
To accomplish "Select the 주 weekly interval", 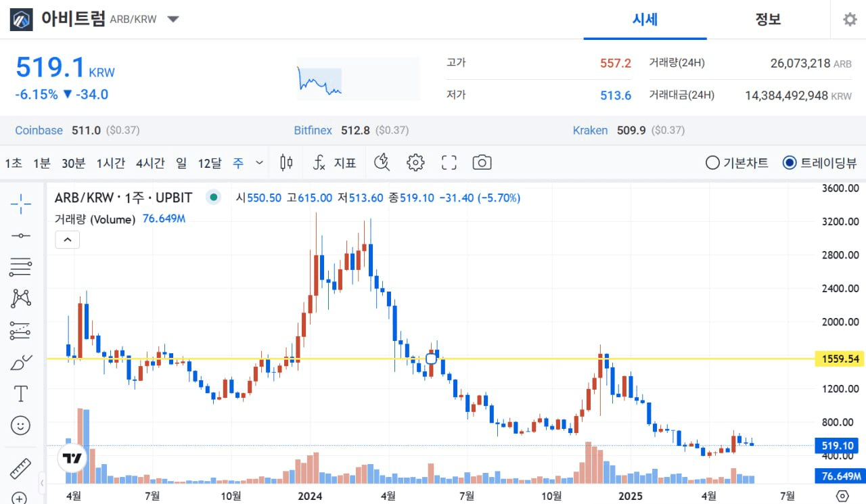I will click(238, 163).
